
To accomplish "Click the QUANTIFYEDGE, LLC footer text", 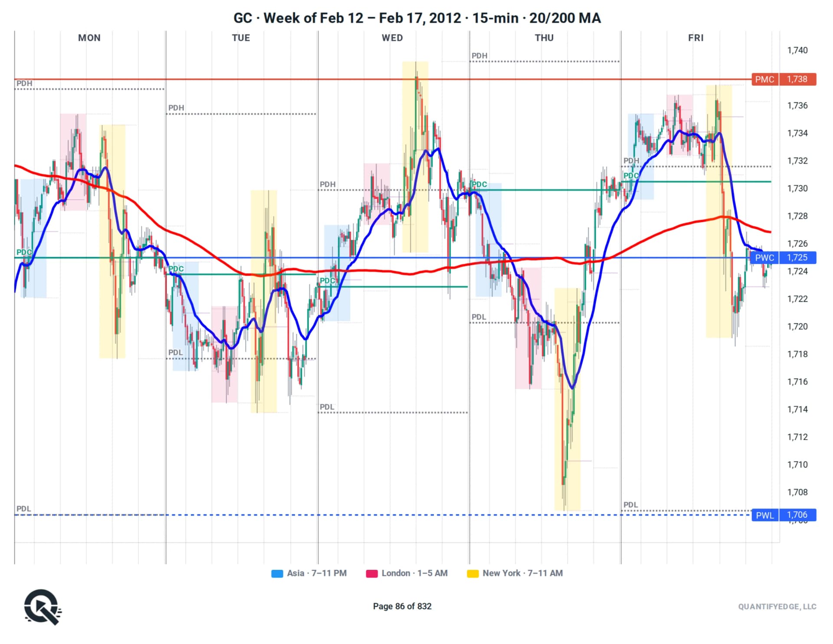I will 777,607.
